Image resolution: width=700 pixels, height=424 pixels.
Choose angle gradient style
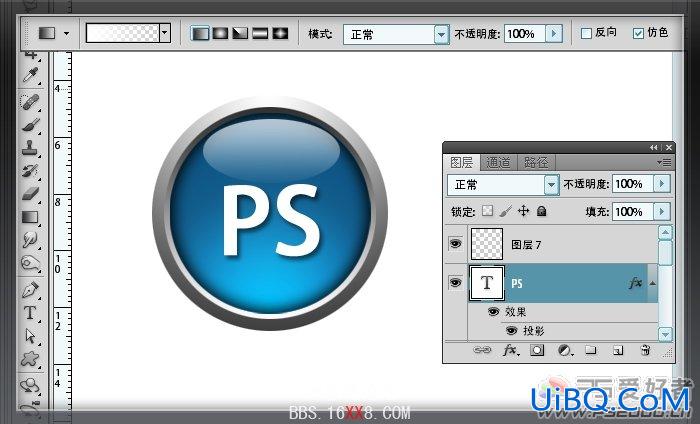pyautogui.click(x=240, y=33)
